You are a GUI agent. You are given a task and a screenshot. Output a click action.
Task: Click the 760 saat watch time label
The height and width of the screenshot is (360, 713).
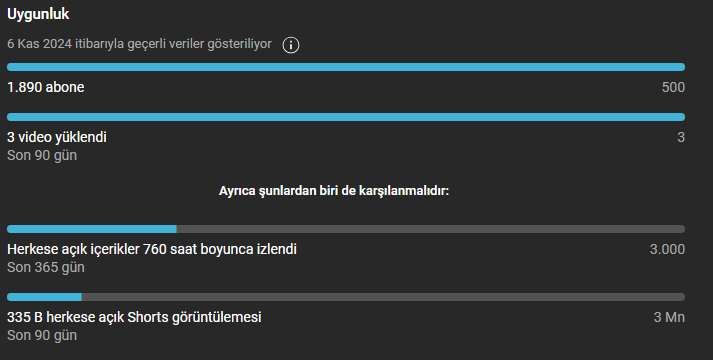click(x=152, y=249)
